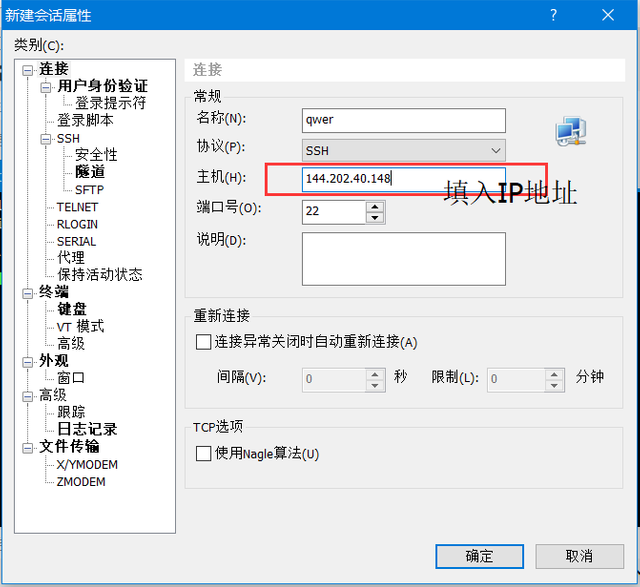Select 登录提示符 in the tree
Viewport: 640px width, 587px height.
110,103
